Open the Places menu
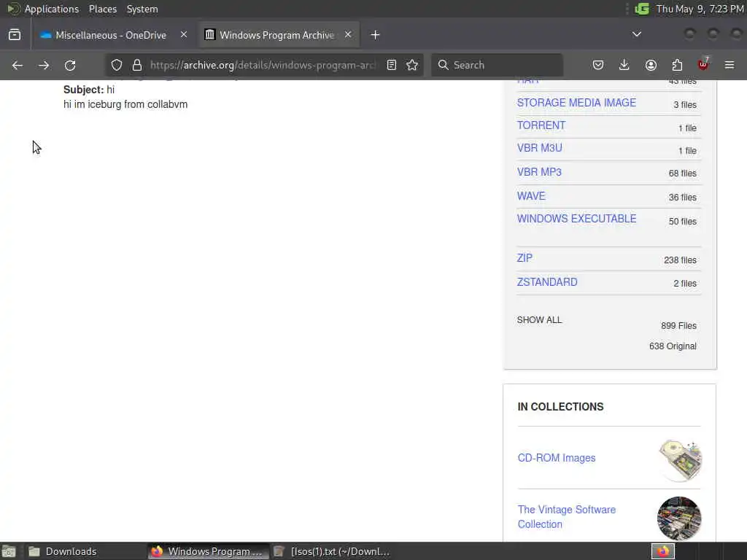The height and width of the screenshot is (560, 747). (x=103, y=9)
